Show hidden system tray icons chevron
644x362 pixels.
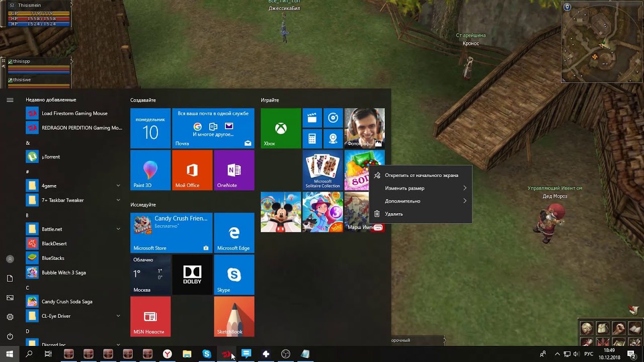pos(557,354)
